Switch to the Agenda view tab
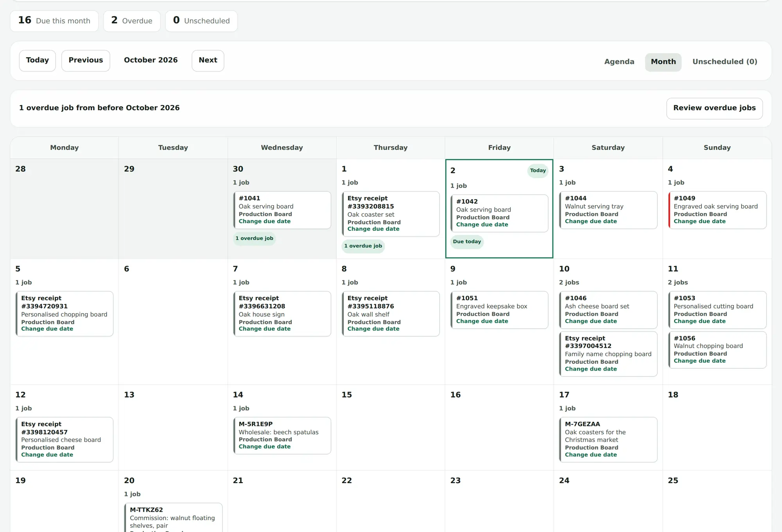The width and height of the screenshot is (782, 532). point(619,62)
